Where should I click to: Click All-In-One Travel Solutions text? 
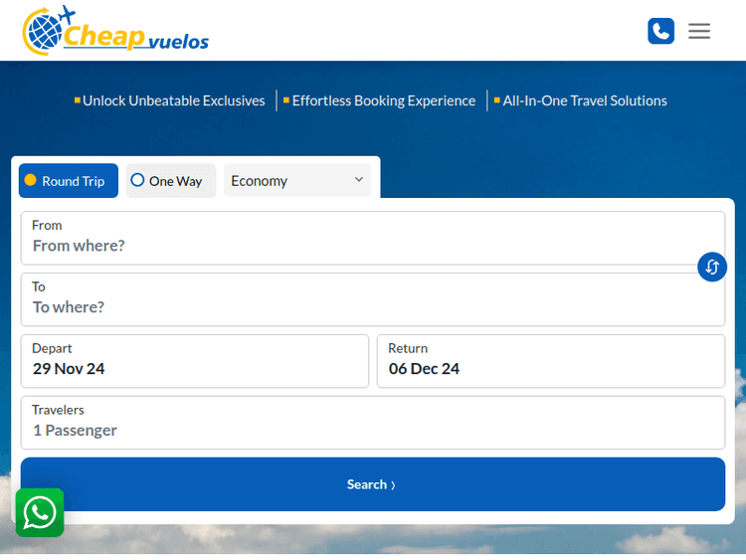[x=584, y=100]
